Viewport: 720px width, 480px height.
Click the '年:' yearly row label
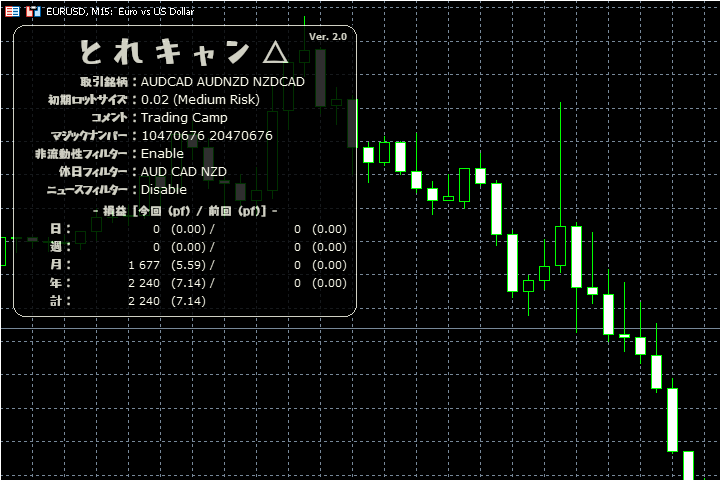point(60,283)
